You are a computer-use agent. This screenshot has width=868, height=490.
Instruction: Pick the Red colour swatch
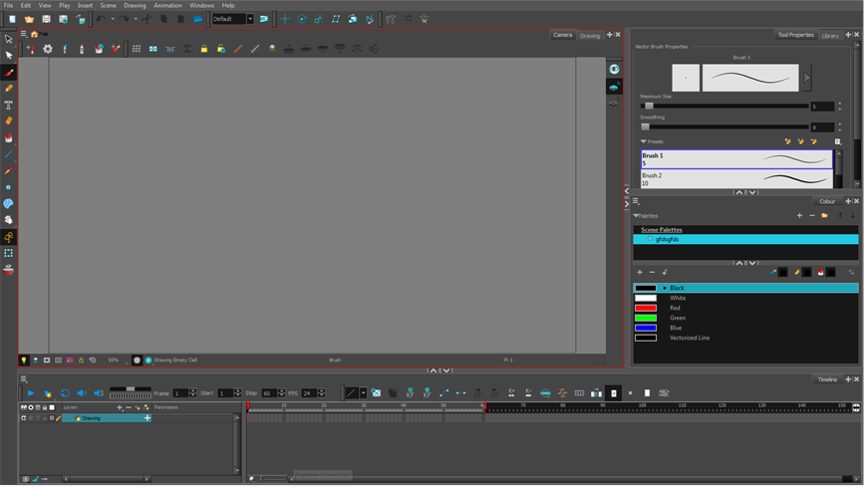[x=646, y=308]
